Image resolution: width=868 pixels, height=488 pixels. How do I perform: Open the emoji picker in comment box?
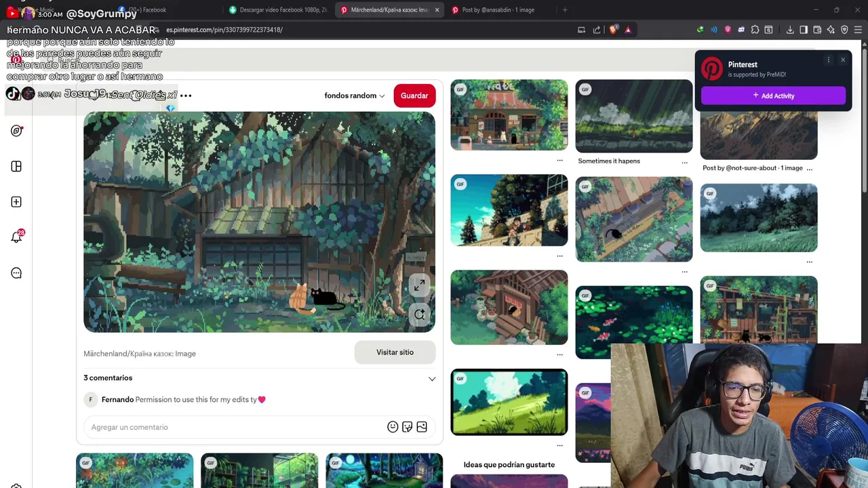coord(393,427)
